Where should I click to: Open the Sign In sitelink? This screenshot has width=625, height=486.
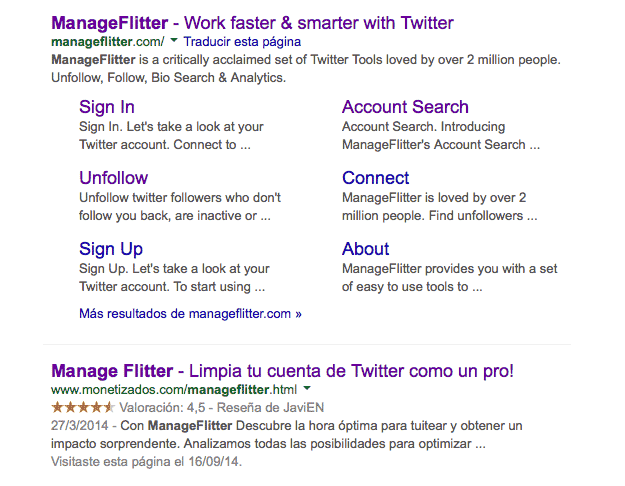coord(106,107)
